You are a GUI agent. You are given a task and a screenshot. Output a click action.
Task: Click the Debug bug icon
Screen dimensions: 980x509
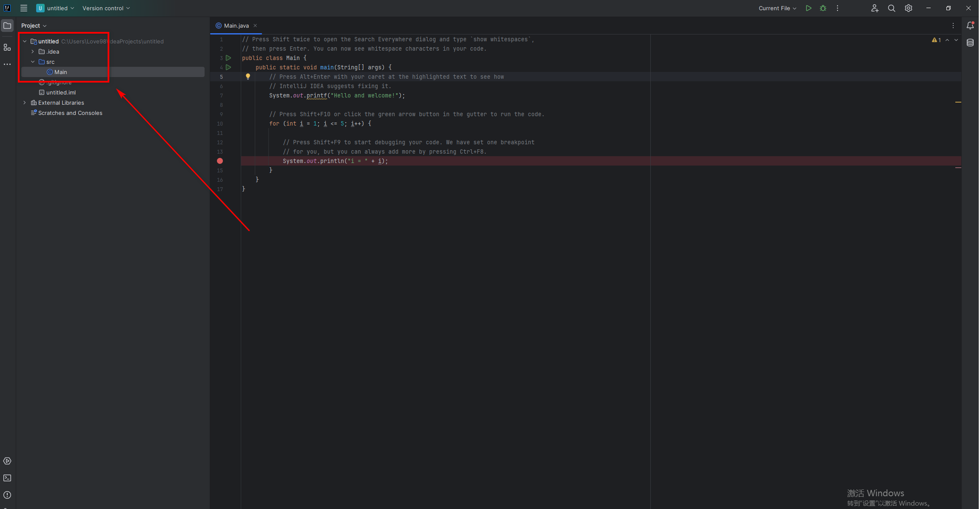823,8
